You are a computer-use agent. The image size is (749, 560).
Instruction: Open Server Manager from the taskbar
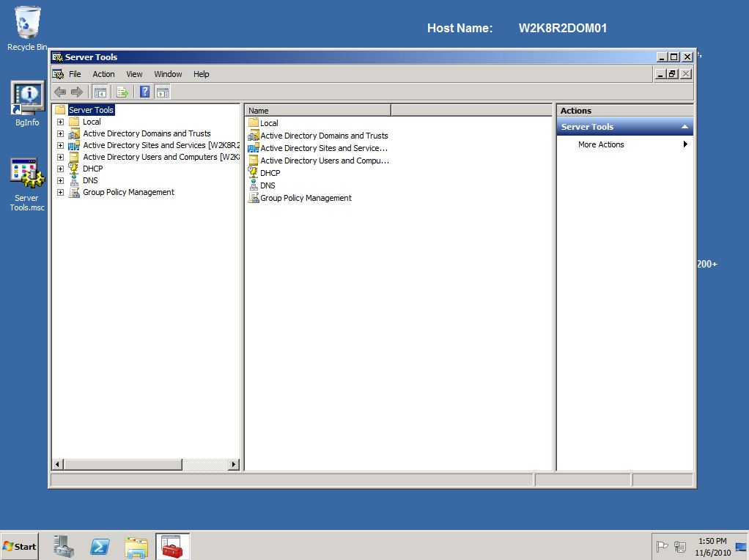coord(64,546)
